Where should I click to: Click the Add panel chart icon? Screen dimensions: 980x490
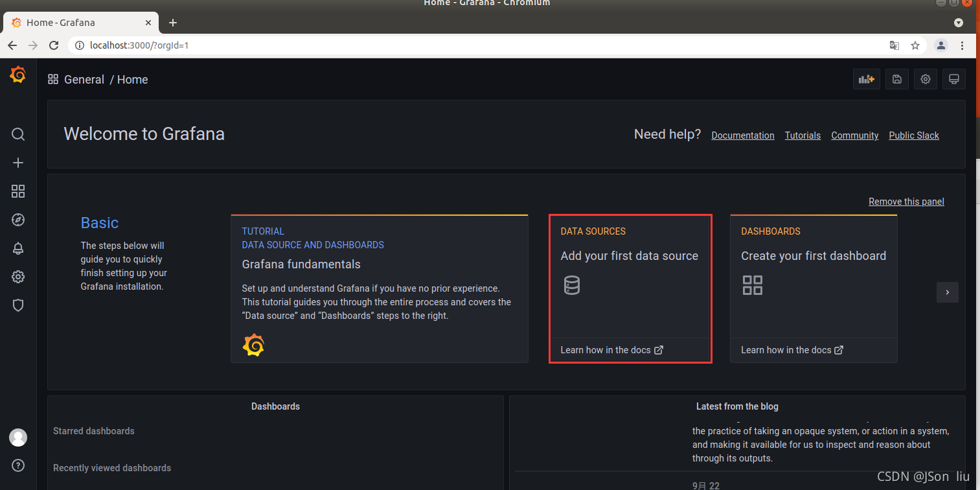point(867,79)
